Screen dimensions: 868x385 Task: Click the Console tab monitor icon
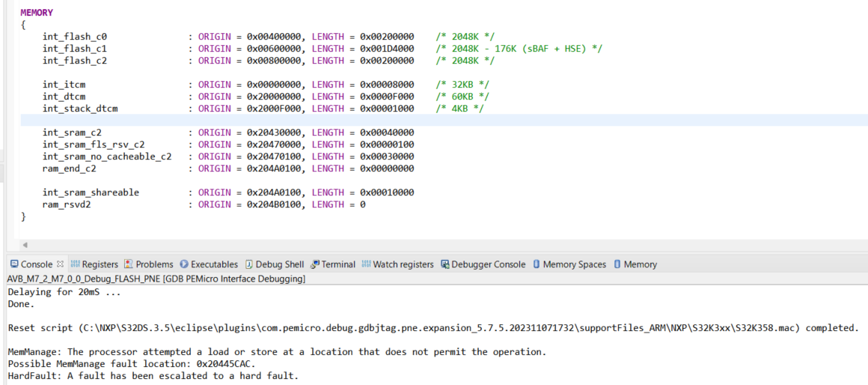pyautogui.click(x=14, y=264)
